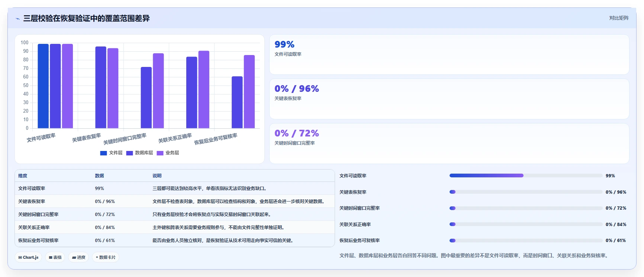Screen dimensions: 644x277
Task: Click the 数据卡片 chip
Action: [106, 257]
